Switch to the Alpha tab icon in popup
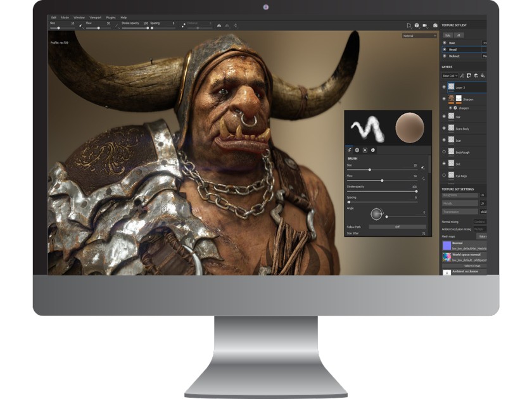This screenshot has width=532, height=399. 357,150
